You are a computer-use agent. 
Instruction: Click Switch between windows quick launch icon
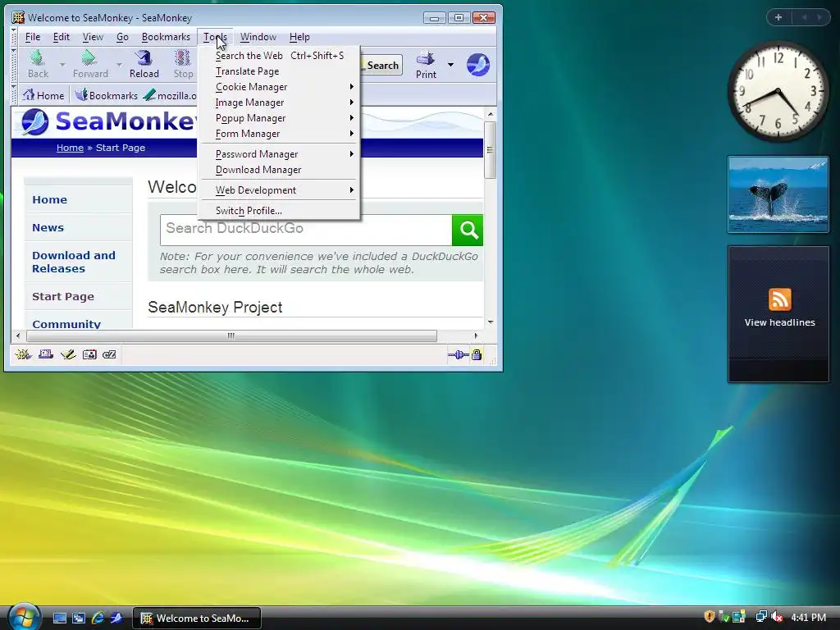78,618
